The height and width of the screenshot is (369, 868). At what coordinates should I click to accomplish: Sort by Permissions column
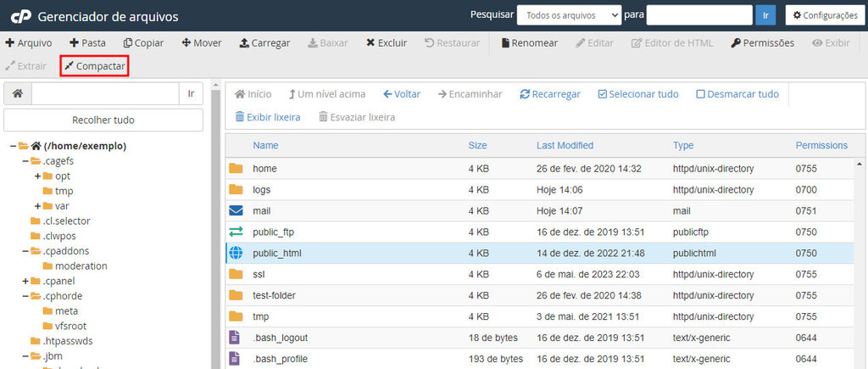pyautogui.click(x=821, y=145)
